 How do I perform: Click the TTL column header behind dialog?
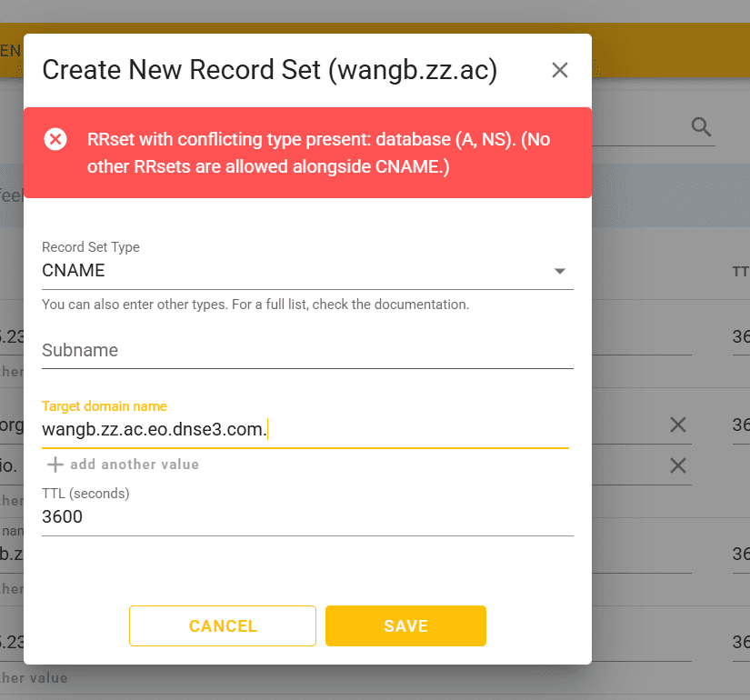click(740, 272)
